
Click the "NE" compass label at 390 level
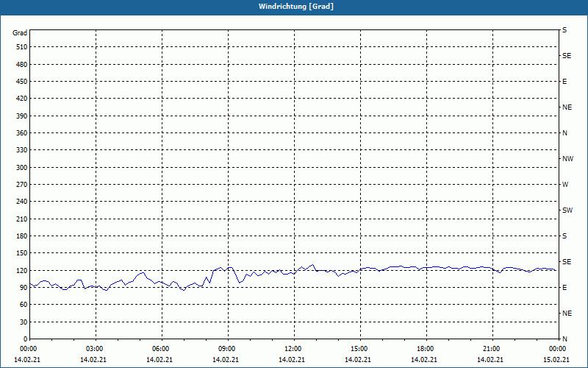(567, 107)
